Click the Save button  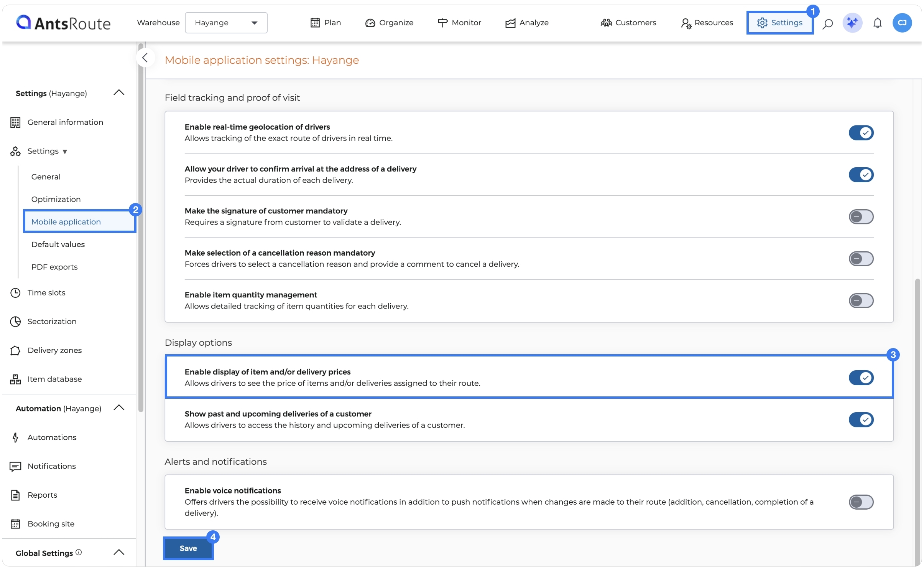click(188, 548)
